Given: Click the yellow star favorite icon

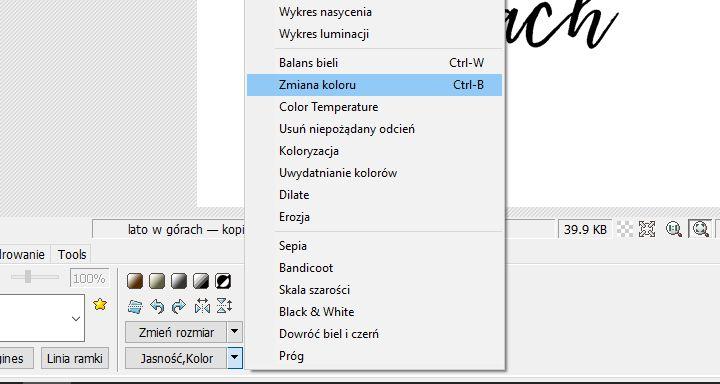Looking at the screenshot, I should 100,304.
